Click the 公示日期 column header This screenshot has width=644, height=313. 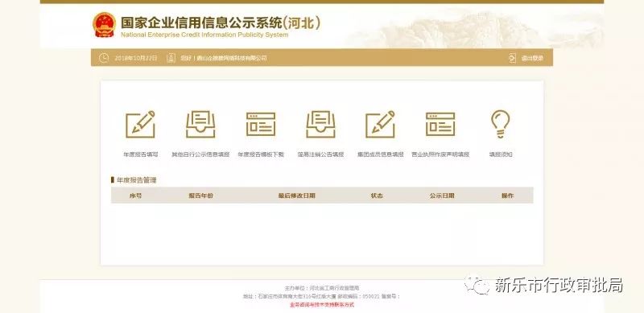point(442,196)
